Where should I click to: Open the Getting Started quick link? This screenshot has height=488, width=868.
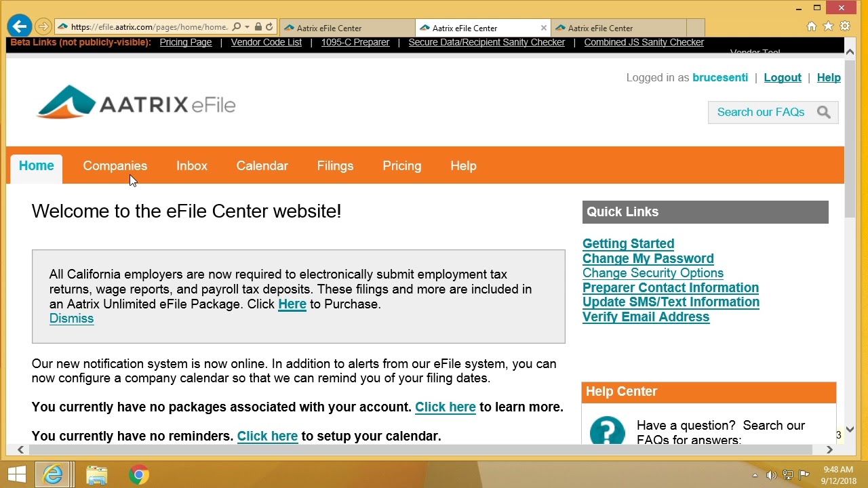[629, 244]
